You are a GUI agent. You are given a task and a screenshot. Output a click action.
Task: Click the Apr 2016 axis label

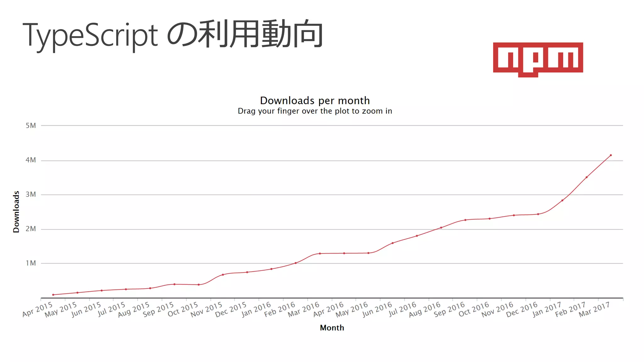click(x=328, y=309)
